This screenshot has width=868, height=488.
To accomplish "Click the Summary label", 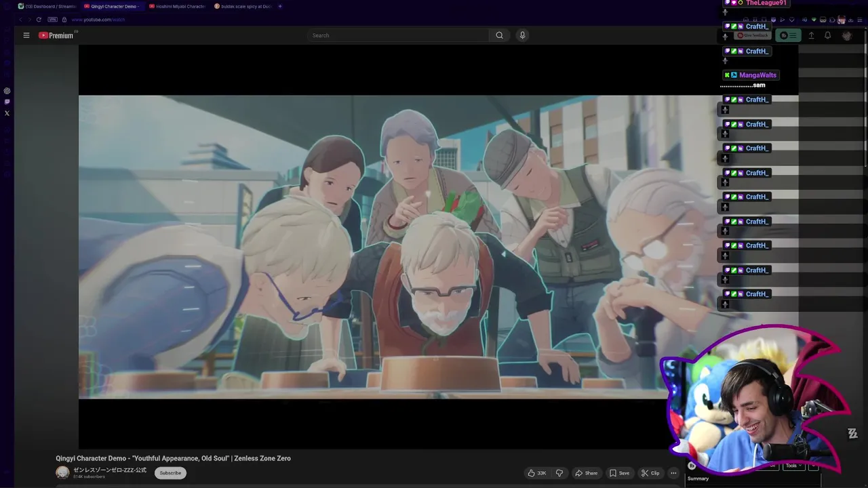I will click(698, 479).
